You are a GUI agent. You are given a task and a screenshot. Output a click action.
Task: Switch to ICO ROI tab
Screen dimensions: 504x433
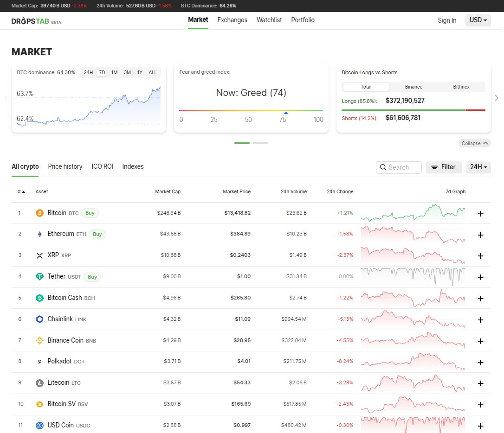point(102,166)
